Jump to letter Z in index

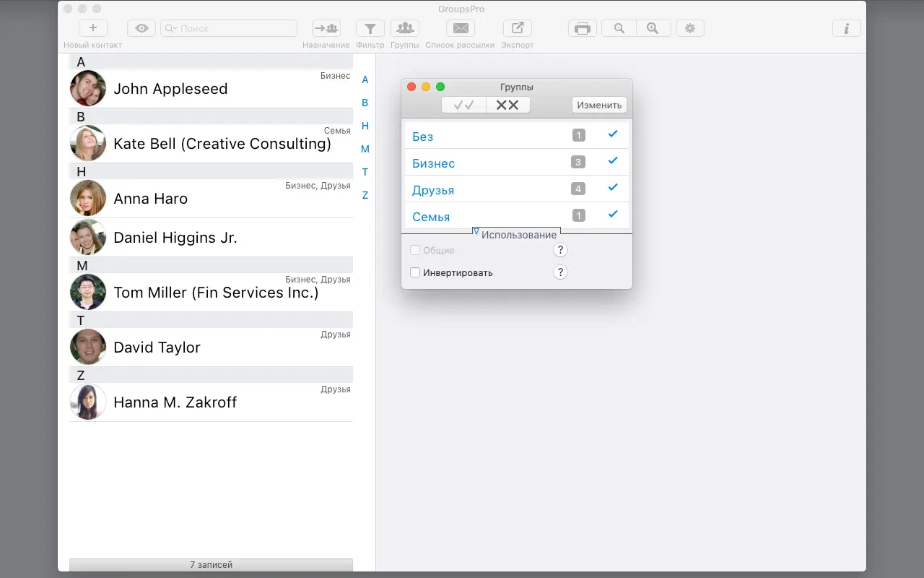(365, 195)
